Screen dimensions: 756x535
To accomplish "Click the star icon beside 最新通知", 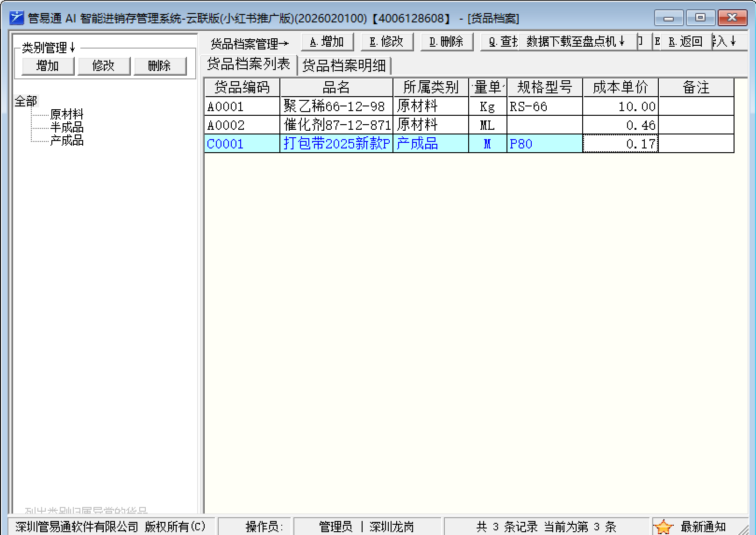I will (663, 527).
